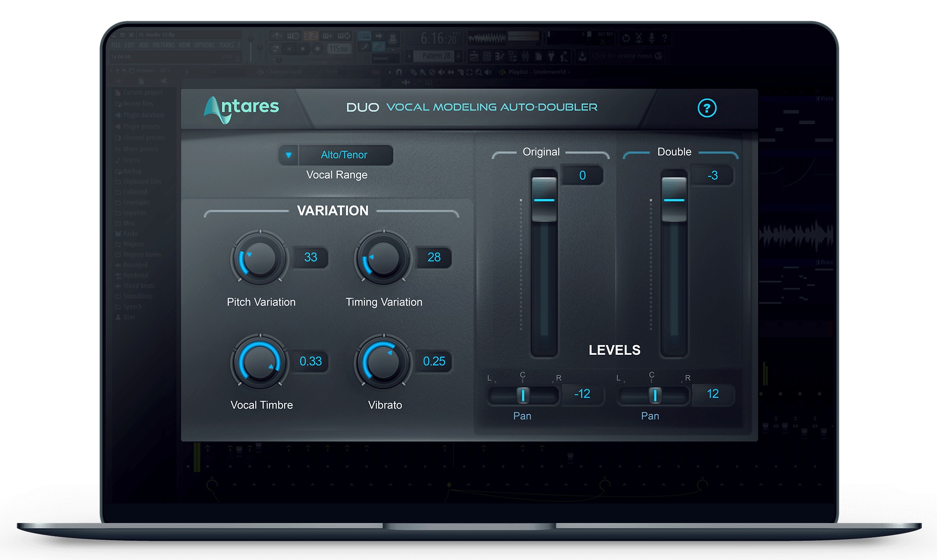
Task: Toggle the metronome in FL Studio toolbar
Action: click(x=277, y=36)
